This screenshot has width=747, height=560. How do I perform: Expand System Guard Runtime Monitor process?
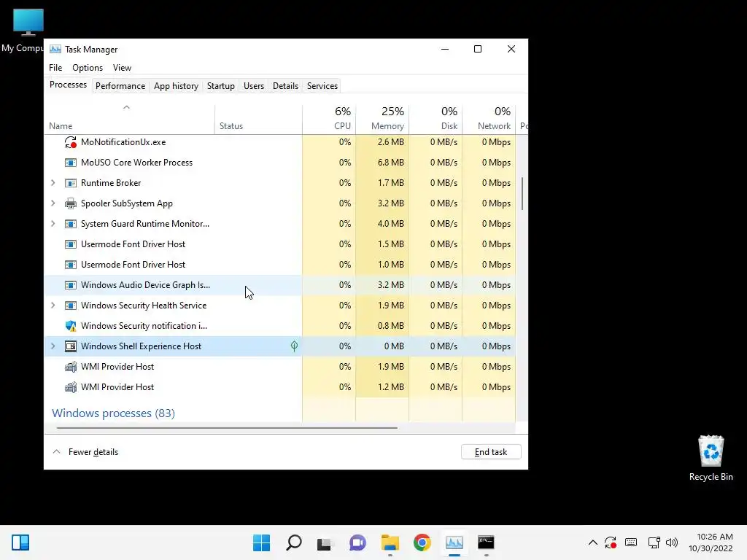coord(53,224)
